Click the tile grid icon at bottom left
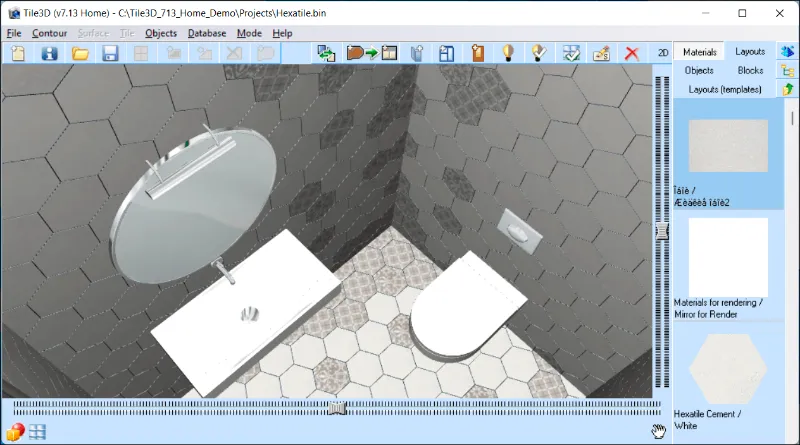The image size is (800, 445). click(x=38, y=432)
